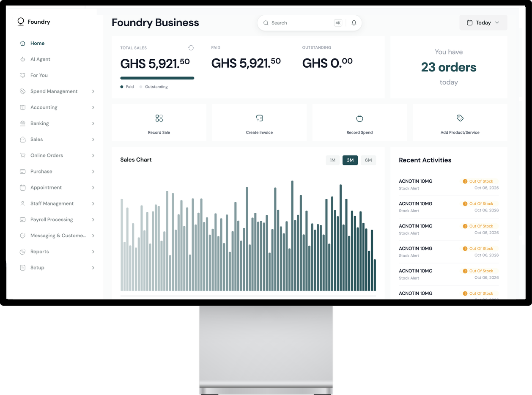Click the TOTAL SALES label
Viewport: 532px width, 395px height.
coord(134,48)
